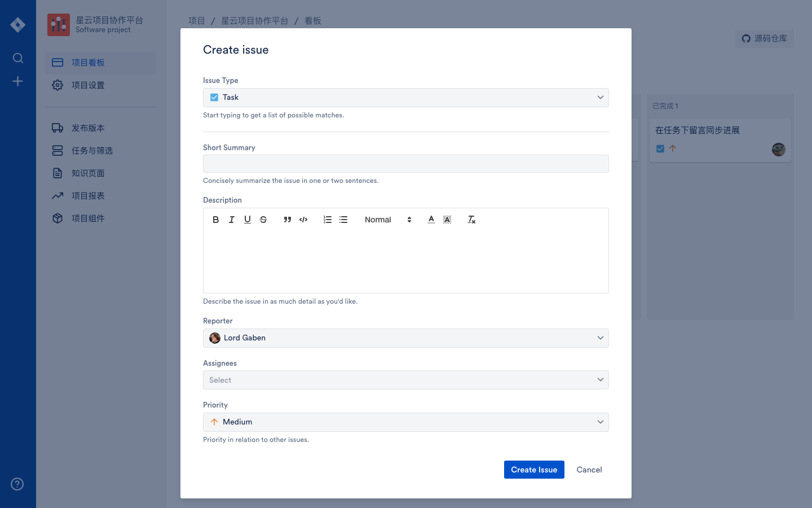Start a bulleted list in description
This screenshot has width=812, height=508.
coord(343,220)
